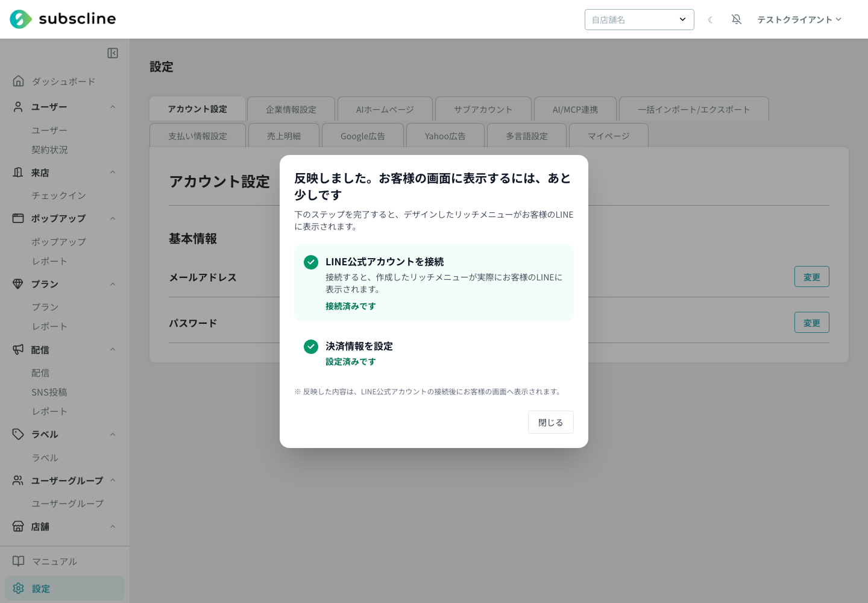Image resolution: width=868 pixels, height=603 pixels.
Task: Click the ユーザーグループ people icon
Action: pyautogui.click(x=18, y=480)
